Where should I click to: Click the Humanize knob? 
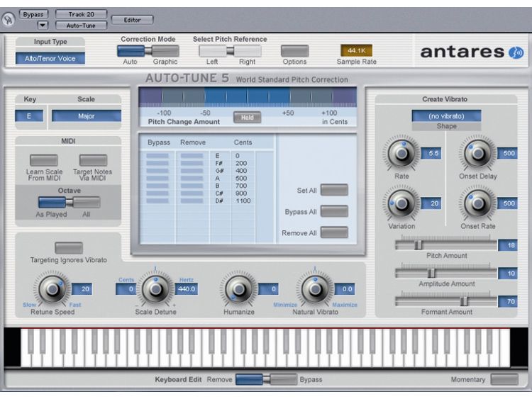click(x=239, y=289)
